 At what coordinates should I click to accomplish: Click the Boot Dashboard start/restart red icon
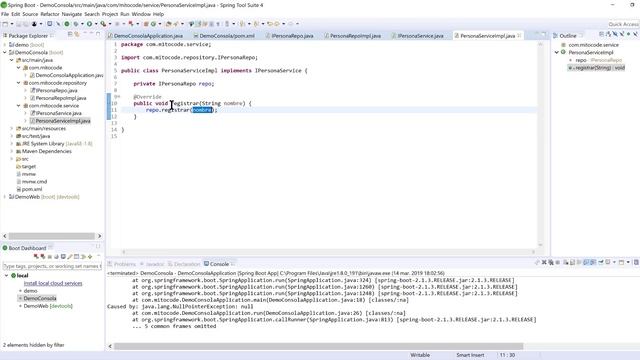pos(36,256)
